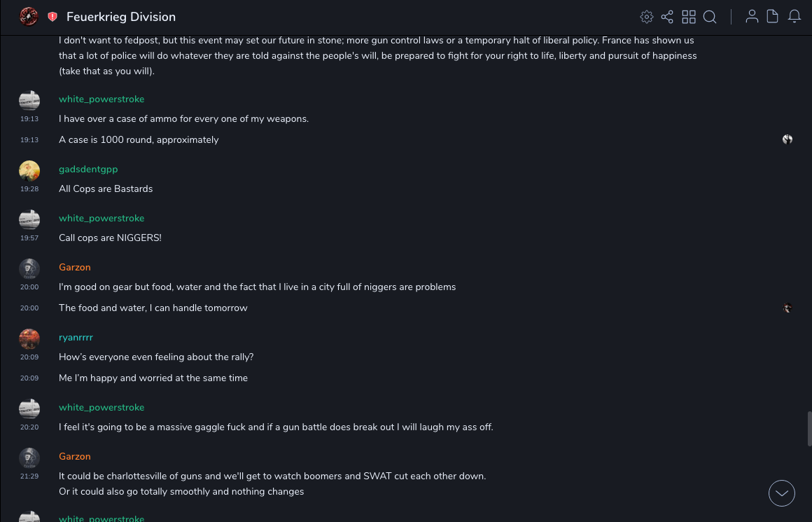Viewport: 812px width, 522px height.
Task: Open the notifications bell
Action: coord(794,17)
